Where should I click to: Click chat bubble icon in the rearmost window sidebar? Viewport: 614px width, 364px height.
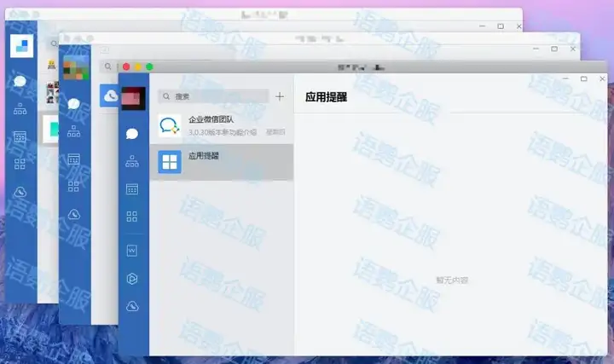coord(20,83)
